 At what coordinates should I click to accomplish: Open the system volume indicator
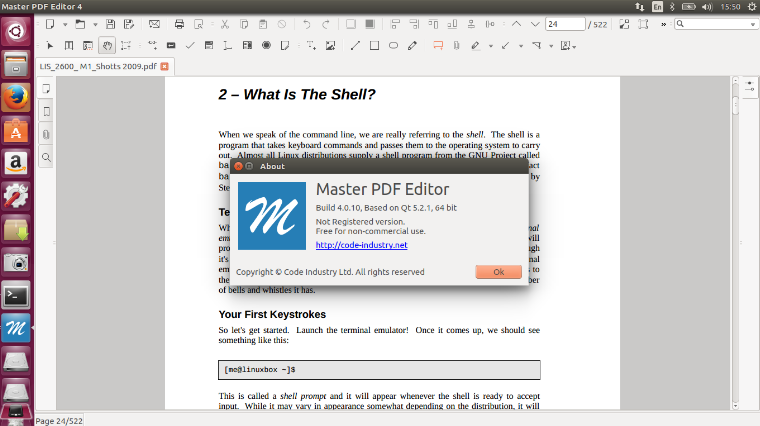[x=707, y=7]
